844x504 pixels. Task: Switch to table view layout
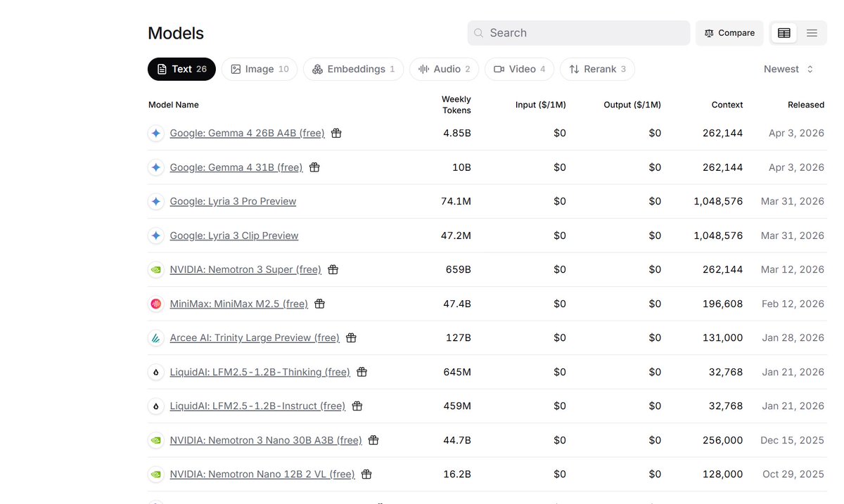(784, 33)
